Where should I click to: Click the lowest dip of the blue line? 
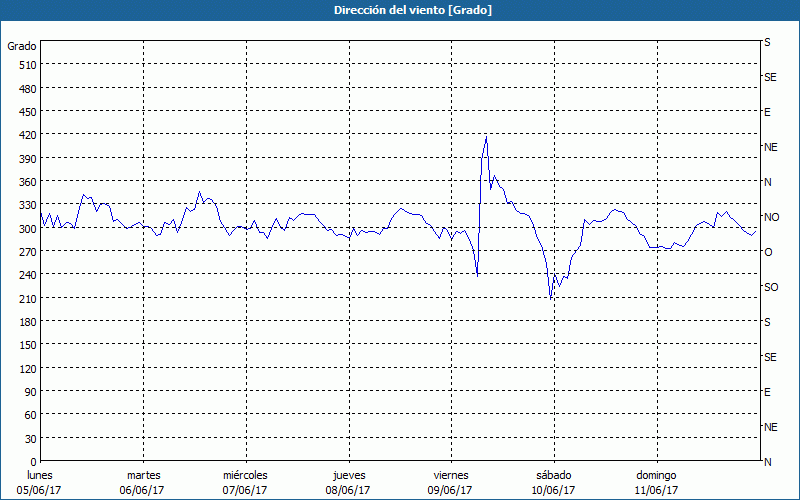tap(551, 298)
